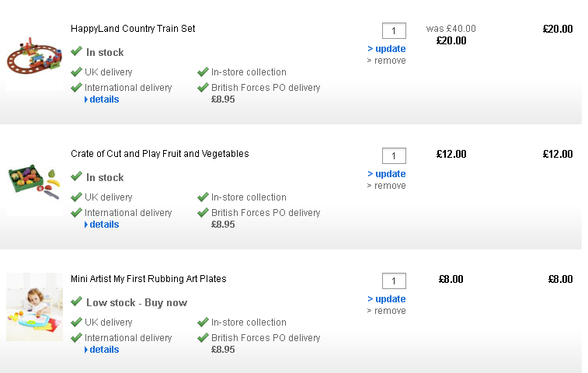The image size is (588, 373).
Task: Click In-store collection tick for fruit crate
Action: pyautogui.click(x=203, y=197)
